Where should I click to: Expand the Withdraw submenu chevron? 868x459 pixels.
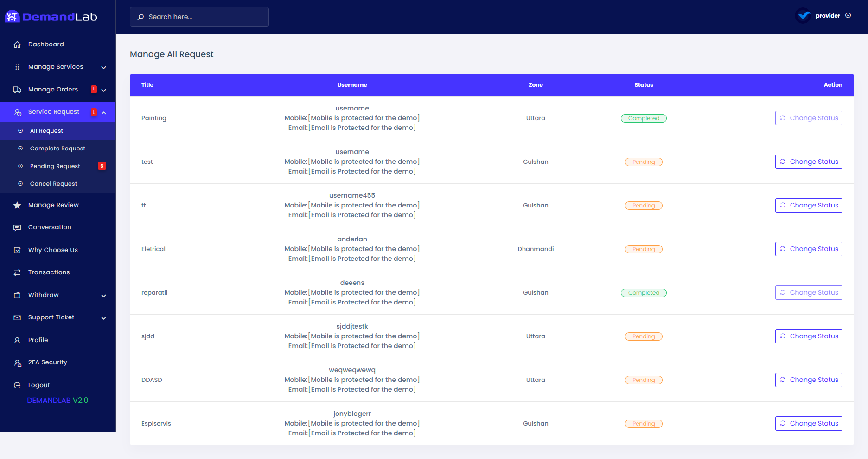pyautogui.click(x=103, y=296)
